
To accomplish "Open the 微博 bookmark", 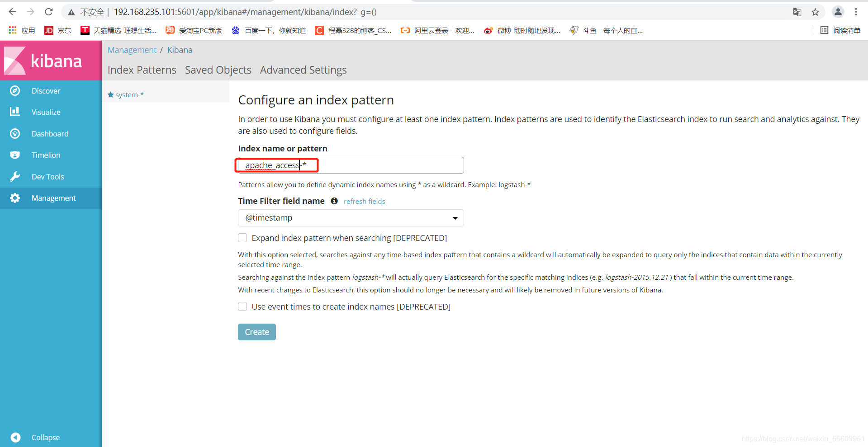I will (x=522, y=30).
